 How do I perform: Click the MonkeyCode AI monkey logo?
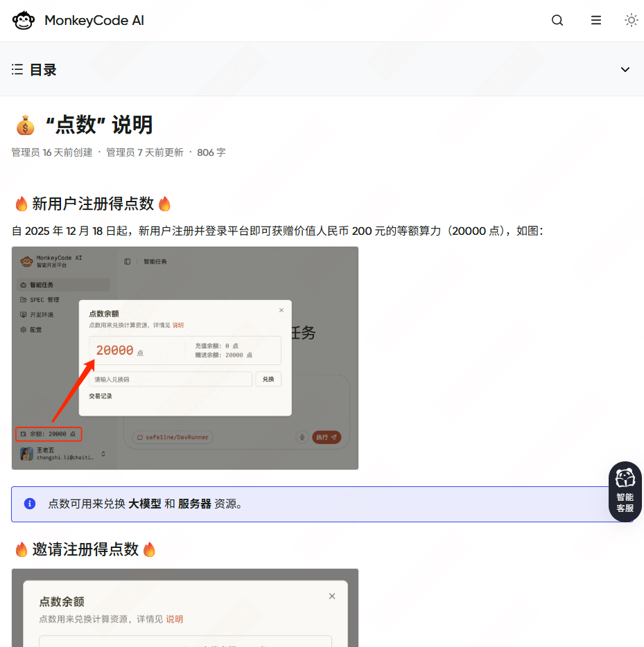(x=22, y=20)
